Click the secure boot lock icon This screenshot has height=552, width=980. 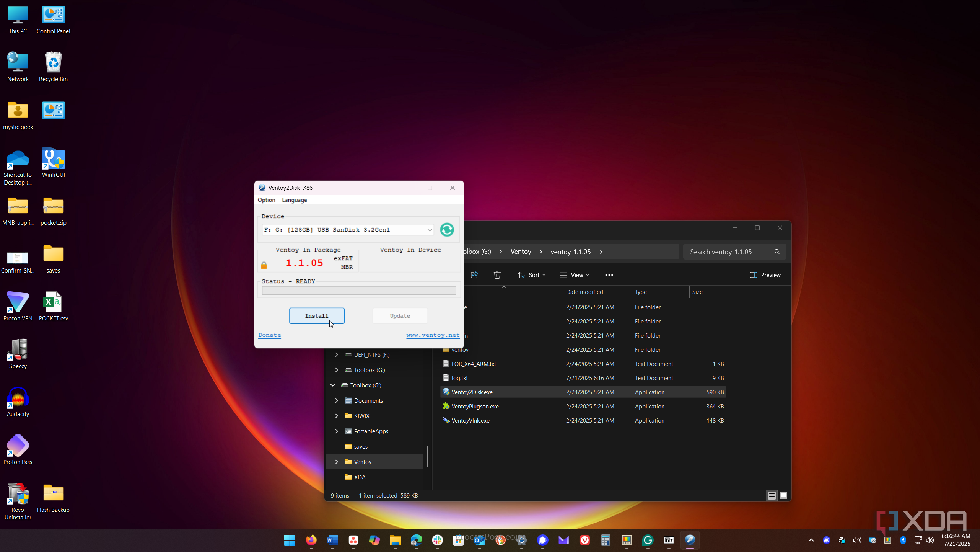(264, 265)
